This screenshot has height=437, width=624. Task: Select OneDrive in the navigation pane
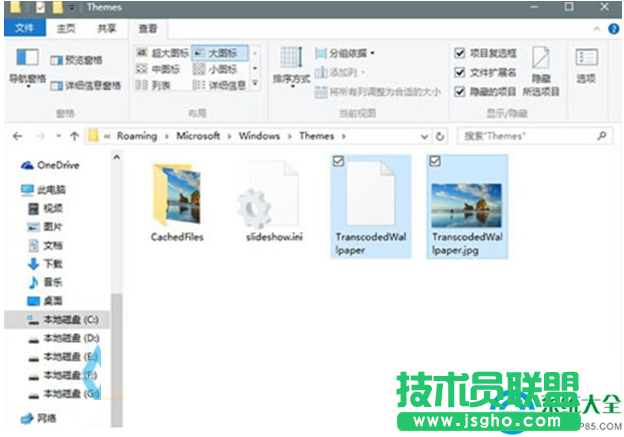(x=51, y=165)
